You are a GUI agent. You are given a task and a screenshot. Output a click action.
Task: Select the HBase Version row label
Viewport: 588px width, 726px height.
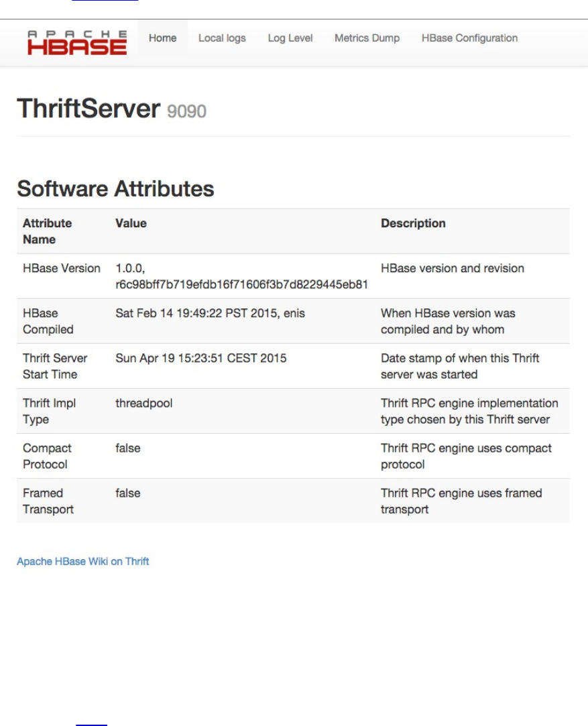pyautogui.click(x=62, y=268)
